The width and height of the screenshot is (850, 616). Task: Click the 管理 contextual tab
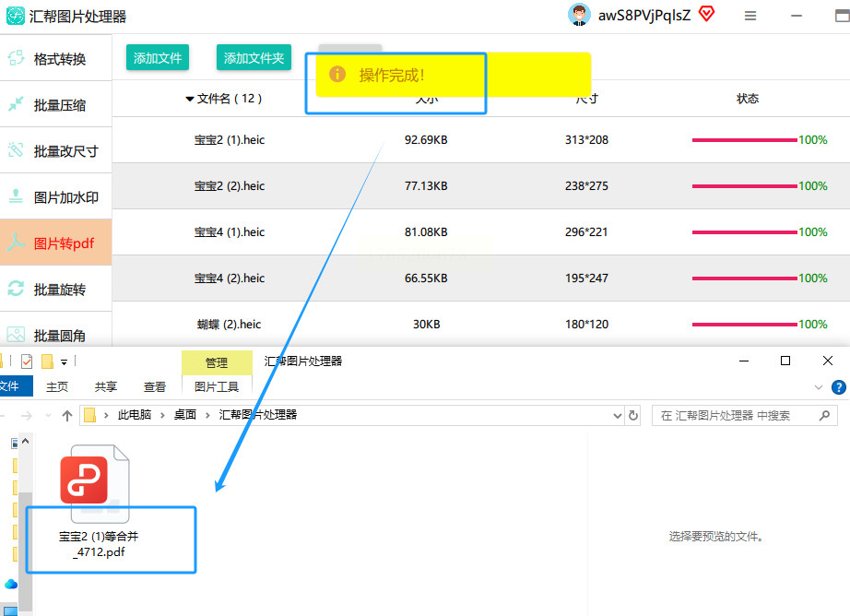coord(217,362)
